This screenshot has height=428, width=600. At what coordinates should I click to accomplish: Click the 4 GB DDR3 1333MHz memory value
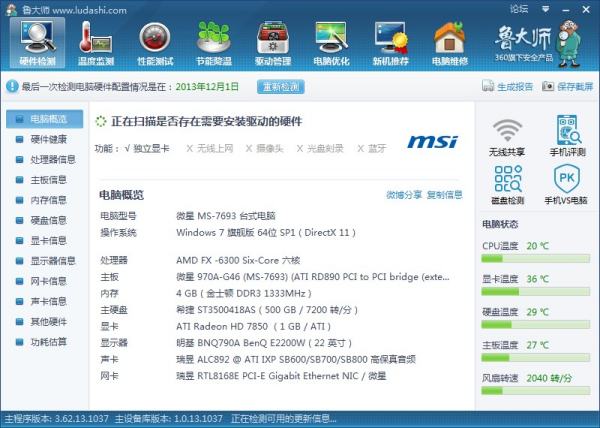click(244, 293)
